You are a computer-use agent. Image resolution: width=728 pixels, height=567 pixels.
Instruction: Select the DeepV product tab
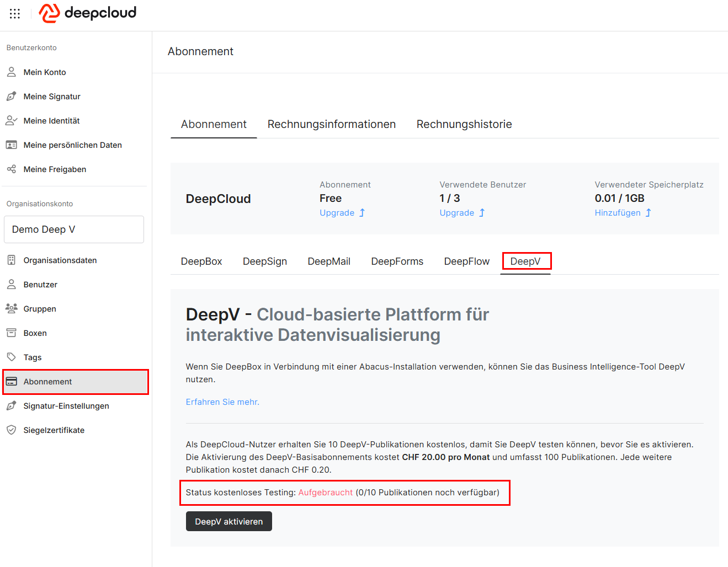coord(525,261)
